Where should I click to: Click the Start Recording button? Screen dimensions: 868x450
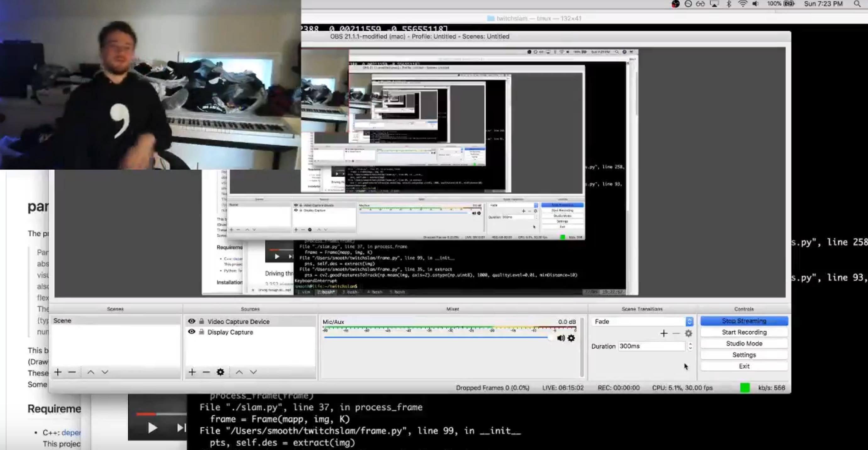coord(744,332)
